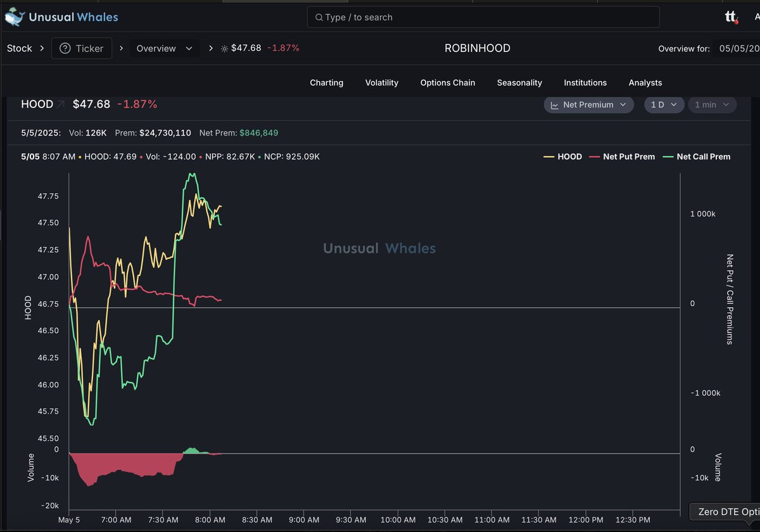Screen dimensions: 760x532
Task: Click the Unusual Whales whale logo
Action: 15,18
